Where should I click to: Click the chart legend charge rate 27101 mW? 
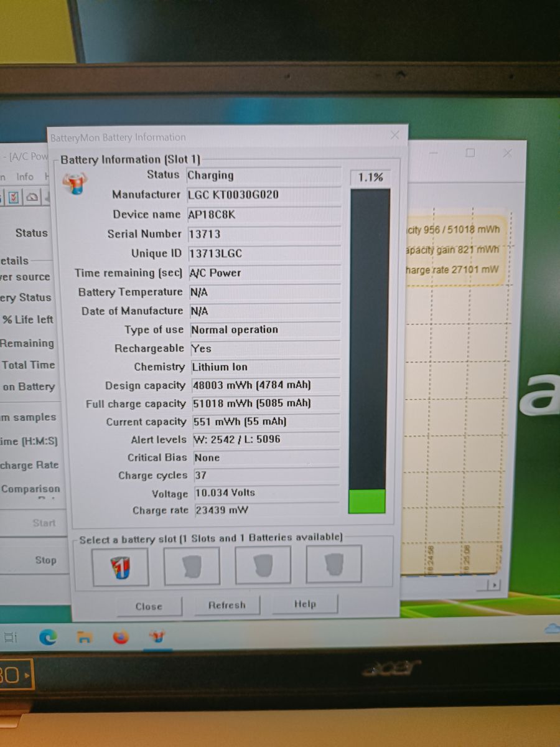[452, 271]
